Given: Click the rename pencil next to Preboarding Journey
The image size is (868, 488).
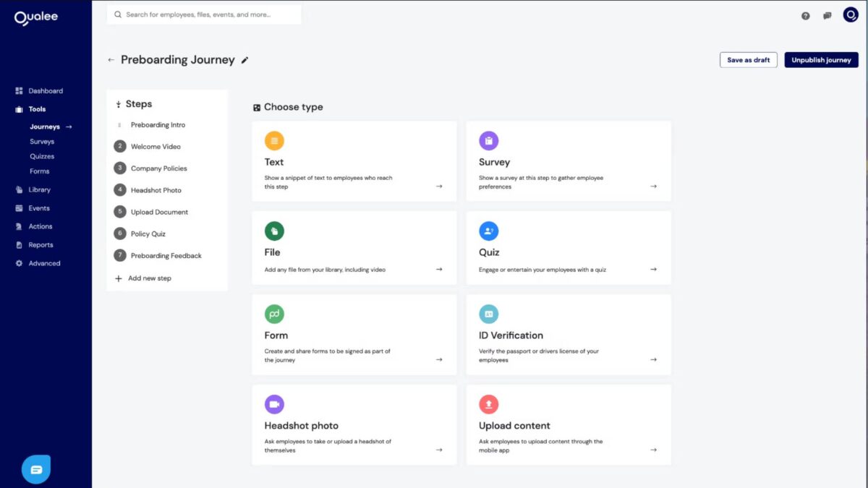Looking at the screenshot, I should tap(244, 60).
